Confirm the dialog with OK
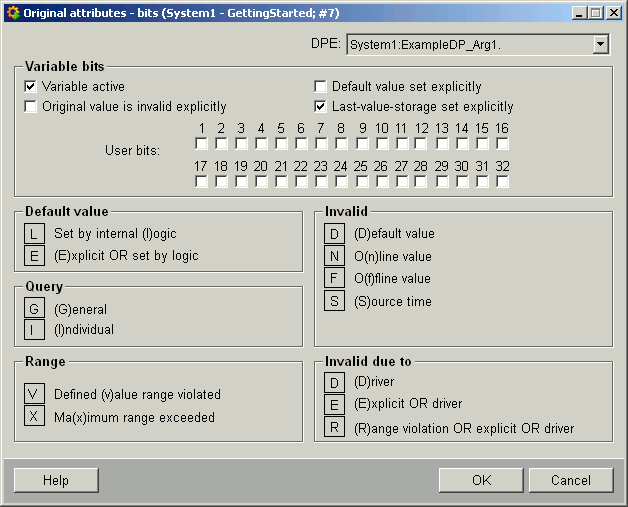The image size is (628, 507). pyautogui.click(x=481, y=480)
